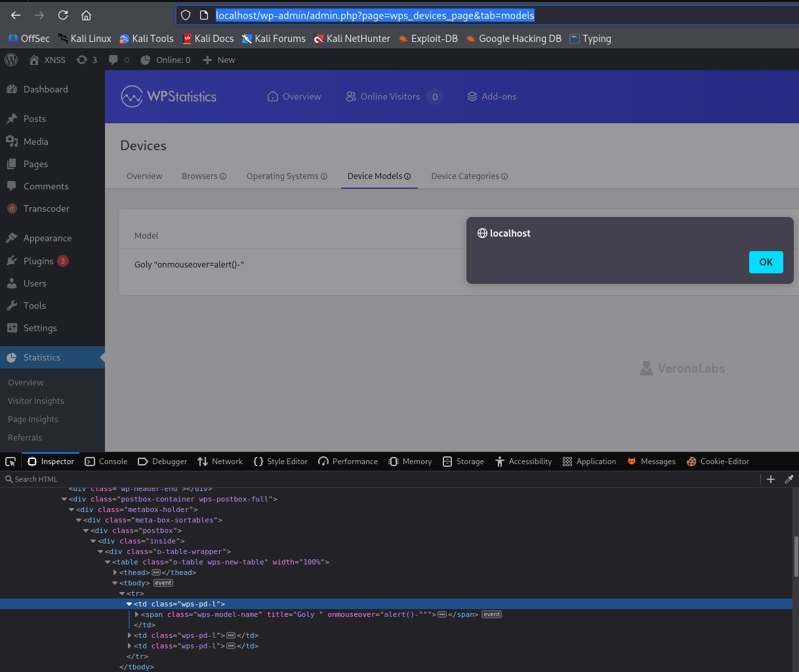Click the browser reload button
This screenshot has height=672, width=799.
pos(63,15)
